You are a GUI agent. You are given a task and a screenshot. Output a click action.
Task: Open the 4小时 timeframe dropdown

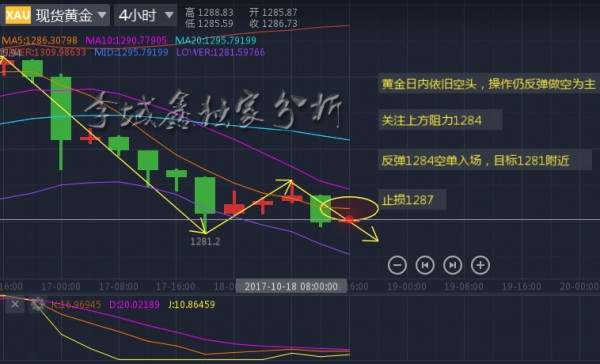pos(145,15)
